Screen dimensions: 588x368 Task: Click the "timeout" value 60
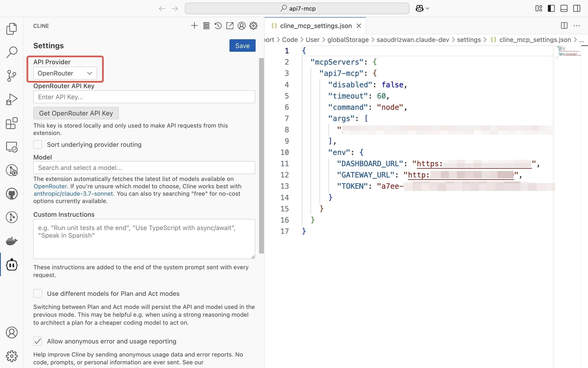381,96
